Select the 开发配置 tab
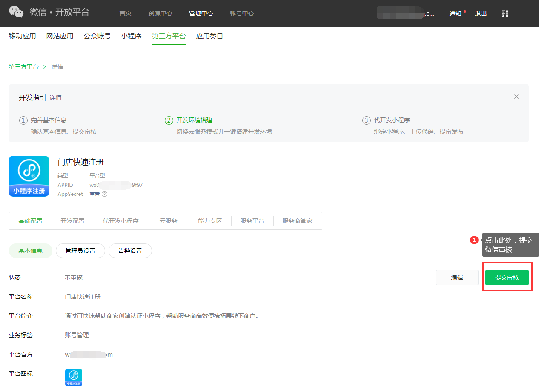The width and height of the screenshot is (539, 392). [72, 221]
